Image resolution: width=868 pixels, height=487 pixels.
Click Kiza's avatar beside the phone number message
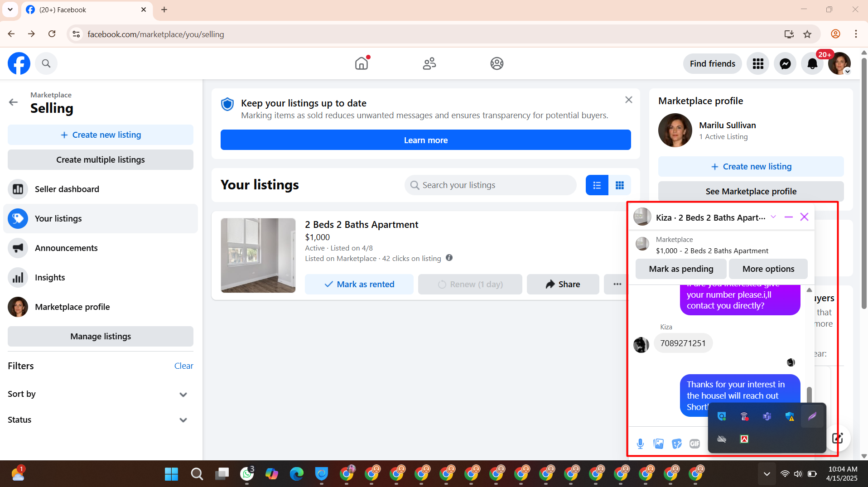(641, 345)
